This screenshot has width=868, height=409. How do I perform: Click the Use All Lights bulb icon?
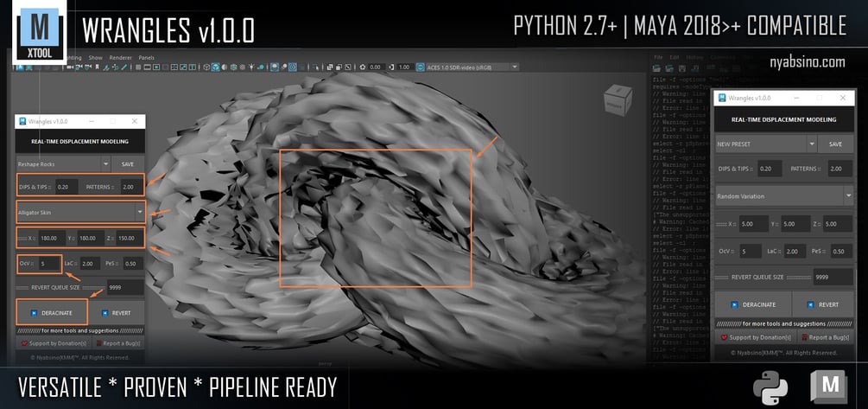point(251,67)
